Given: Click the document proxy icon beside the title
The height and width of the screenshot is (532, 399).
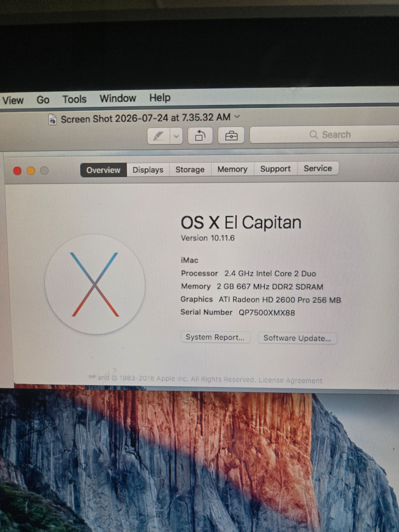Looking at the screenshot, I should [x=53, y=120].
